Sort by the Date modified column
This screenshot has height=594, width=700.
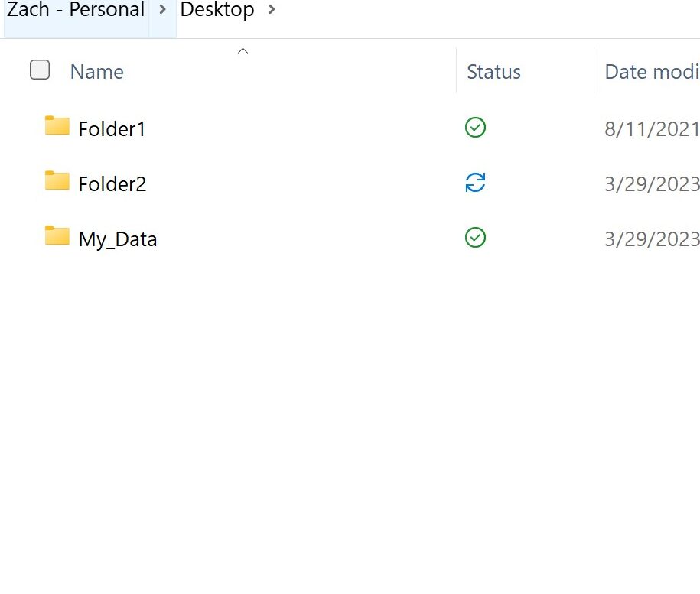click(651, 72)
